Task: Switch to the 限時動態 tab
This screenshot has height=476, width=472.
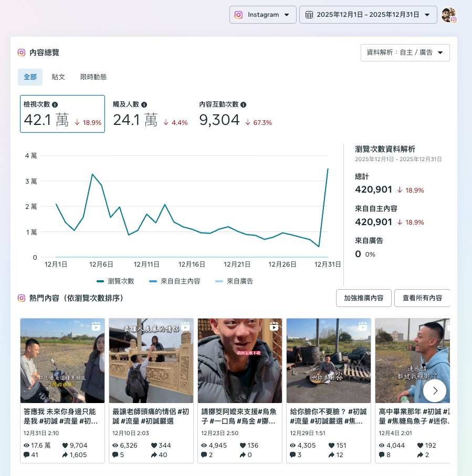Action: [93, 77]
